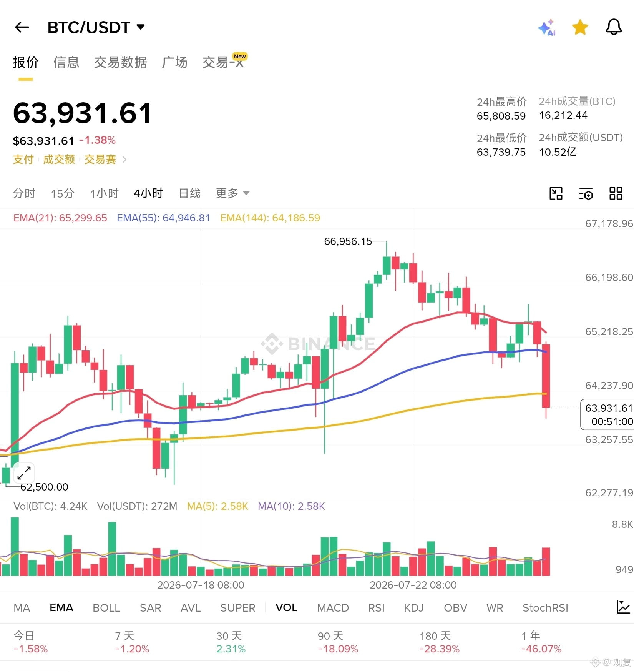Viewport: 634px width, 672px height.
Task: Select the KDJ sub-indicator
Action: coord(413,608)
